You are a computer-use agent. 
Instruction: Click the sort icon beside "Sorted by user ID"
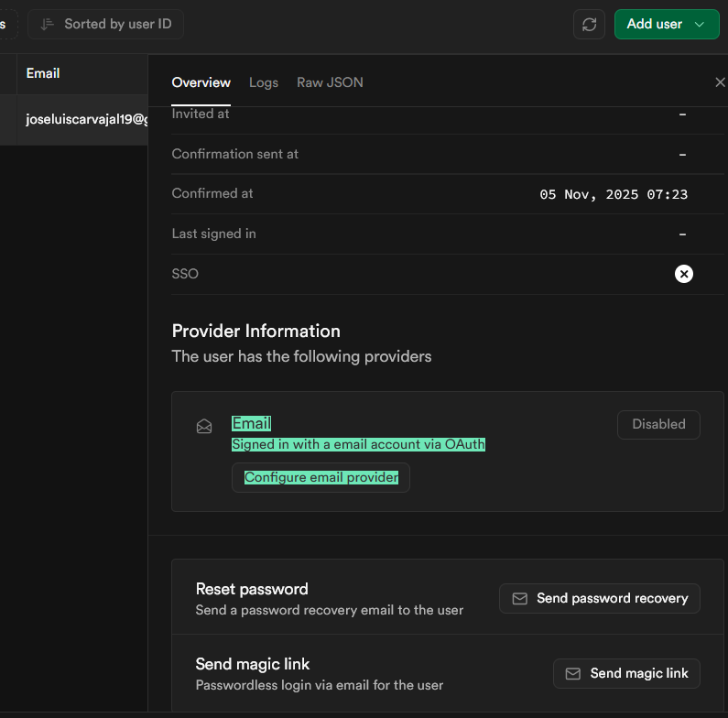49,25
